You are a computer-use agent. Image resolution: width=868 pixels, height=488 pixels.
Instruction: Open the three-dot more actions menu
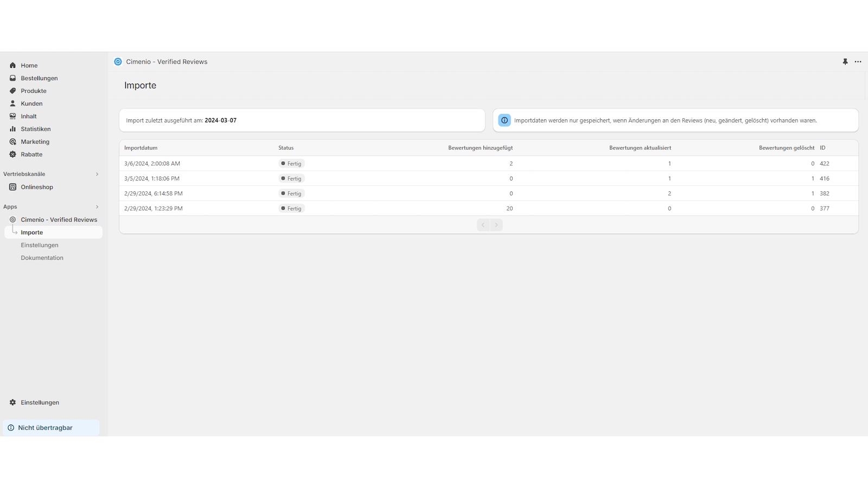point(858,62)
